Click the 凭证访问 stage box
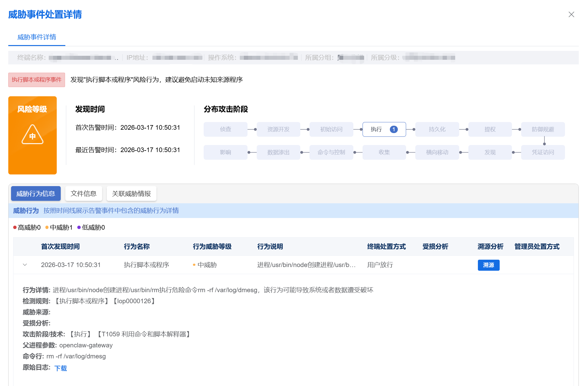The image size is (588, 386). point(543,152)
